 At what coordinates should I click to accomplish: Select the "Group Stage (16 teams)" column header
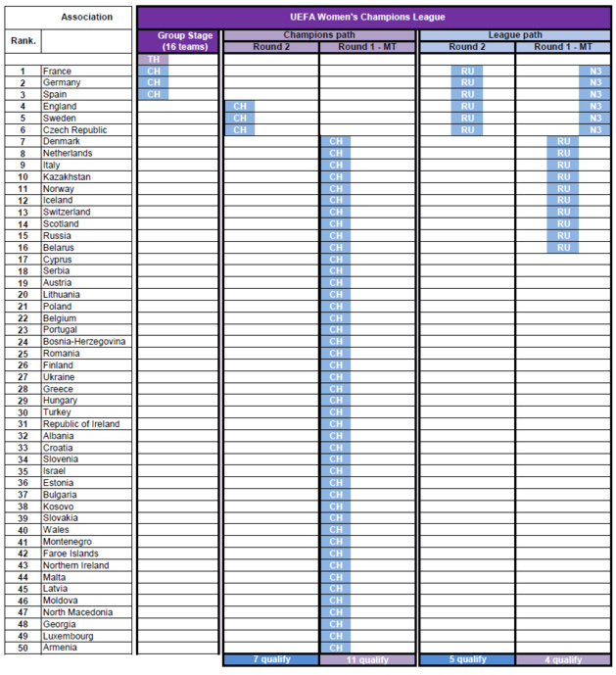(x=178, y=41)
